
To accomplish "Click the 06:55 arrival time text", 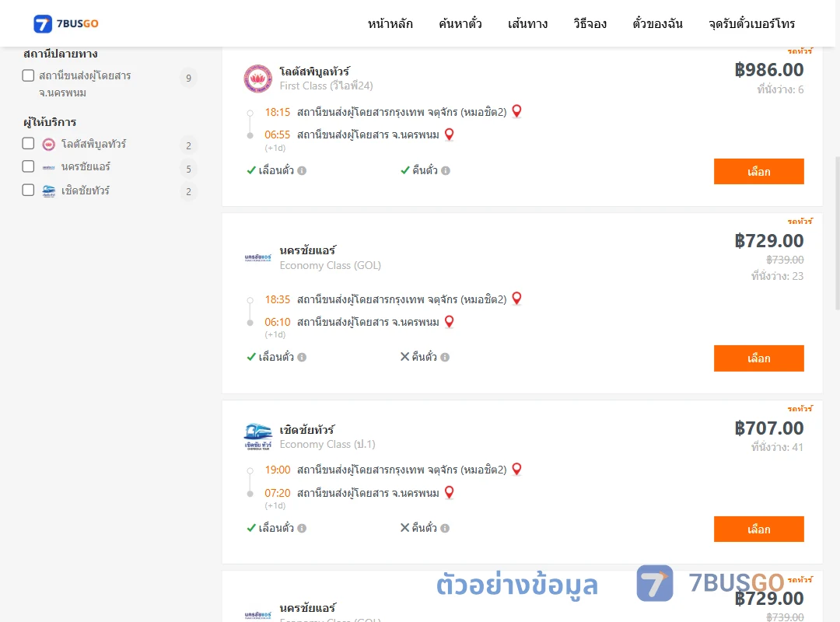I will tap(277, 135).
